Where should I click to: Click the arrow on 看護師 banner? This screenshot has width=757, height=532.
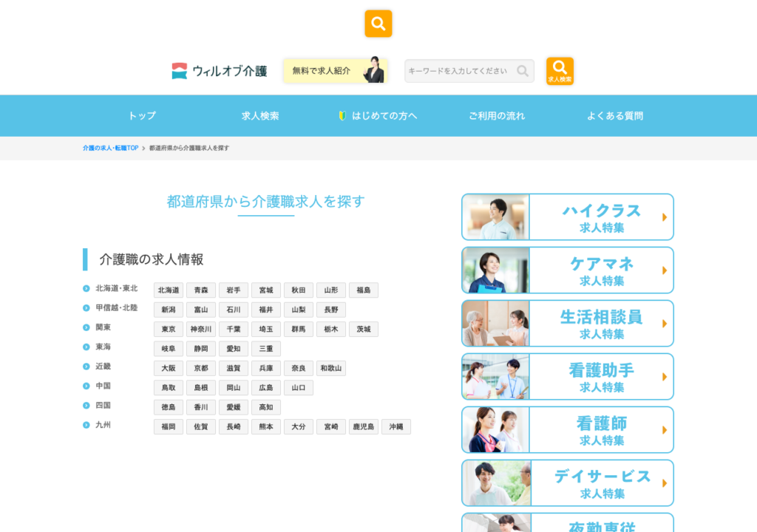tap(665, 429)
